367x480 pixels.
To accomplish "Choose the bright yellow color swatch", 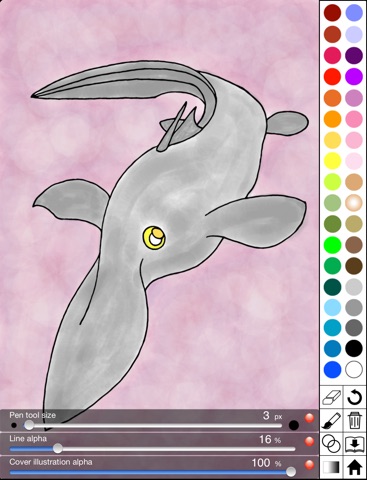I will point(332,161).
